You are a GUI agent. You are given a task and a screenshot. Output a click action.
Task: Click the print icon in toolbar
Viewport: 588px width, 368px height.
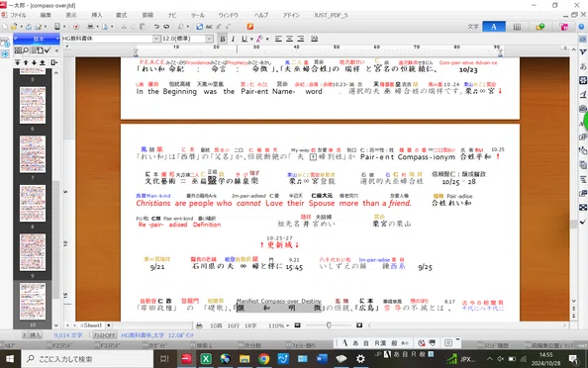(90, 27)
